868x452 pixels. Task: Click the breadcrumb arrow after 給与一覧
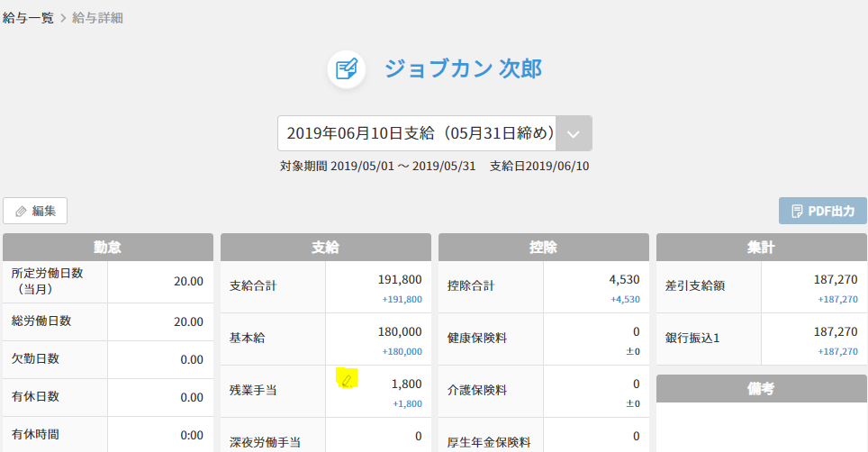(62, 18)
